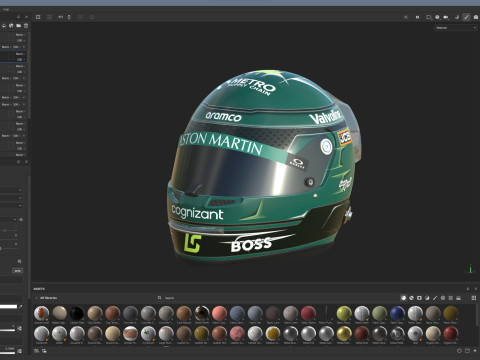Open opacity dropdown of the highlighted layer
The image size is (480, 360).
(x=21, y=59)
